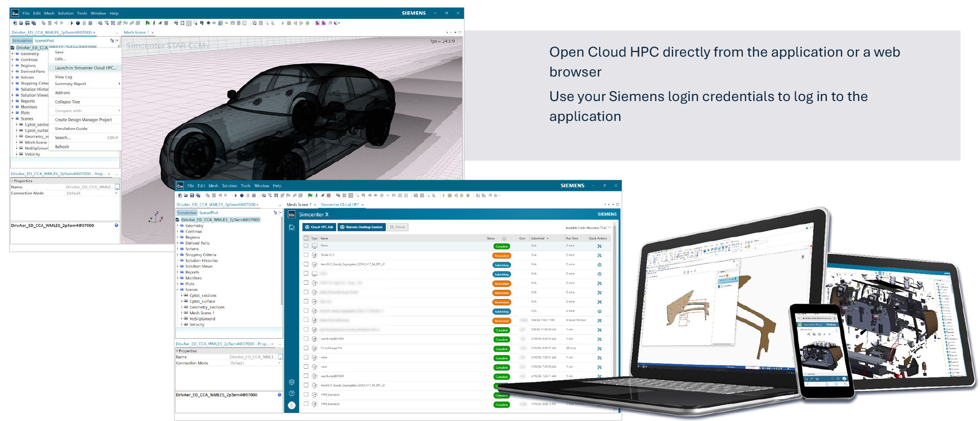Tick the checkbox for the Demo job row
Viewport: 980px width, 421px height.
coord(306,246)
